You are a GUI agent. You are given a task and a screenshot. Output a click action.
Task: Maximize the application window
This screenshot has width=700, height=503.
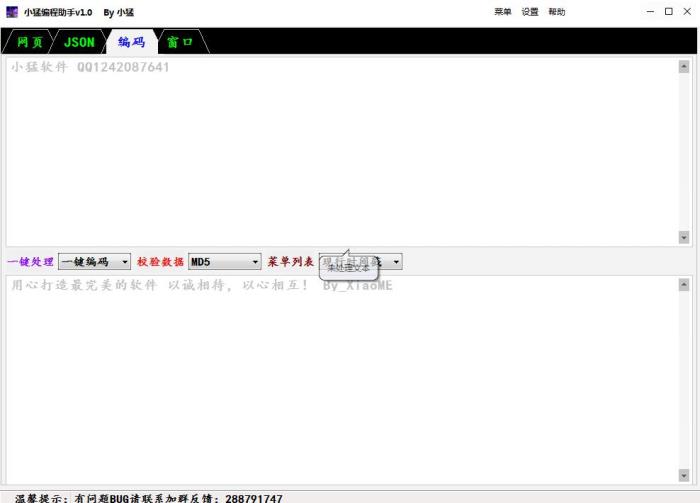click(x=669, y=12)
